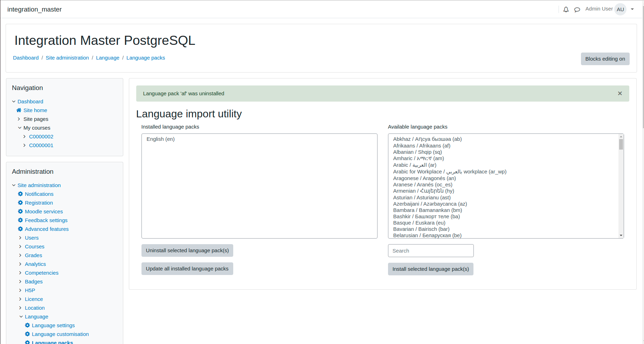Expand the Site pages node

click(19, 119)
